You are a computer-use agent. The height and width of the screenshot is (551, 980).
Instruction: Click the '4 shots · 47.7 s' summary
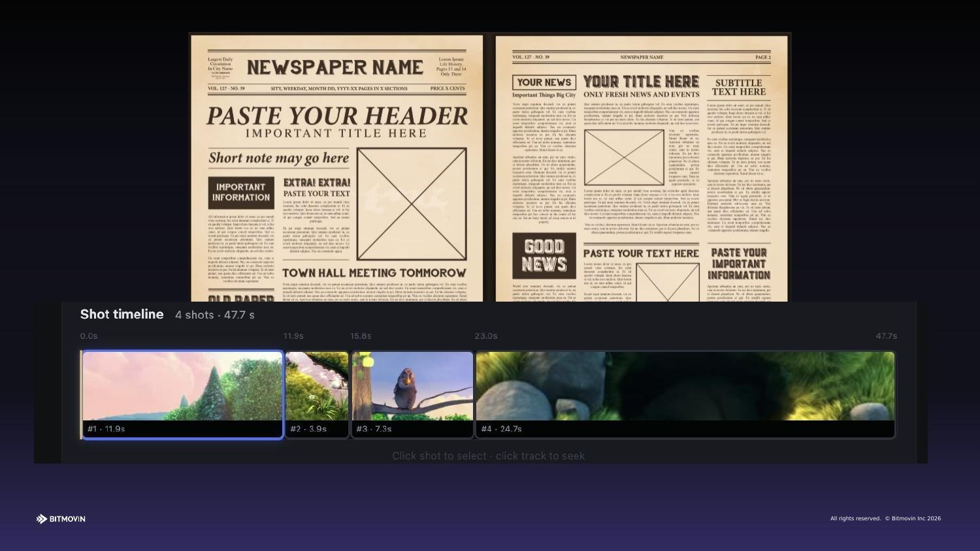pyautogui.click(x=215, y=315)
